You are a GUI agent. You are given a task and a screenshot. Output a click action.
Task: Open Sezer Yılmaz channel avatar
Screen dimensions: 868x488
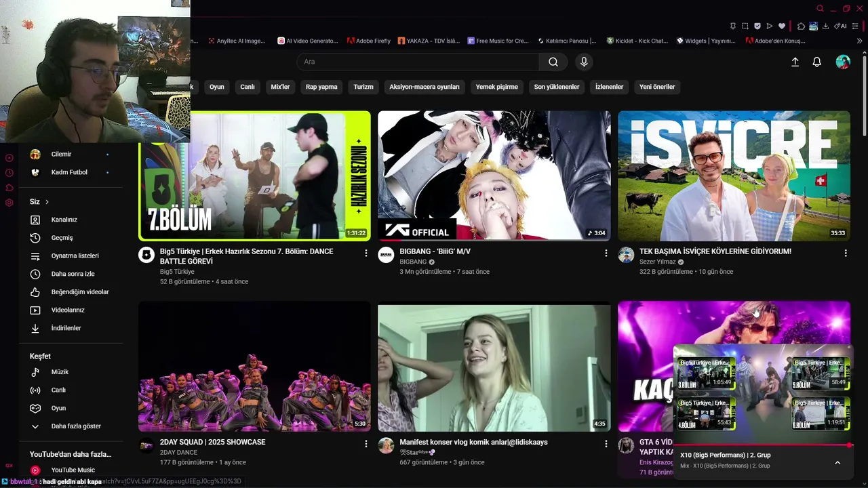pyautogui.click(x=626, y=255)
